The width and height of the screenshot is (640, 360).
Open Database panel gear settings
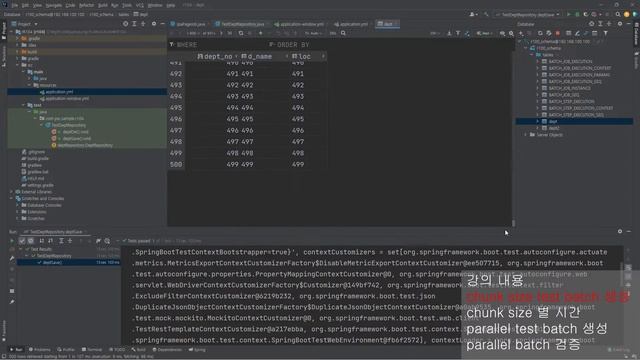(x=620, y=24)
